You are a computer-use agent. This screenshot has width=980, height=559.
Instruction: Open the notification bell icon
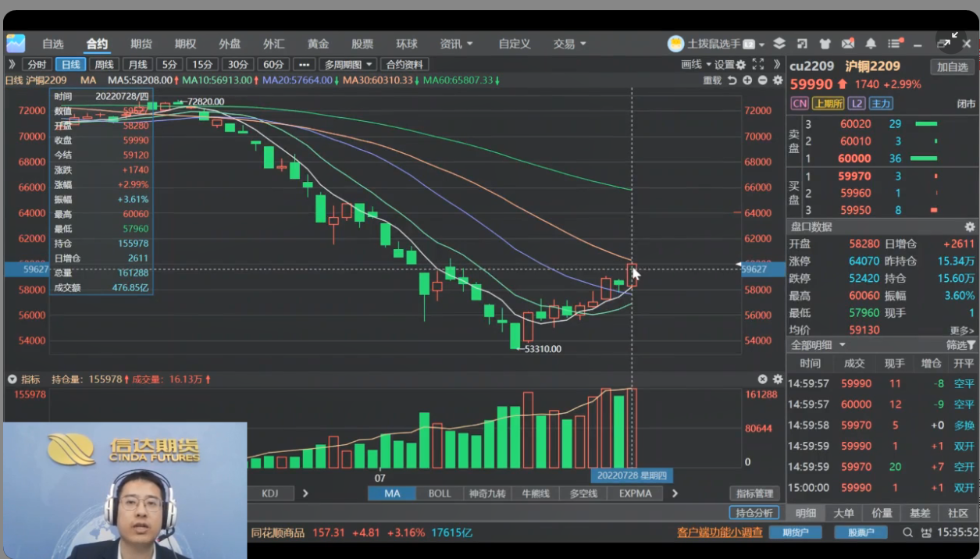871,44
